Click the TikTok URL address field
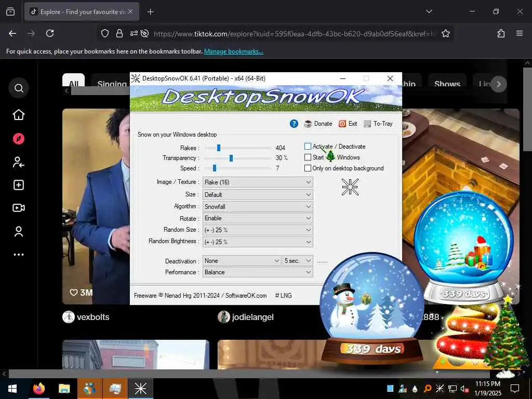Viewport: 532px width, 399px height. pyautogui.click(x=295, y=34)
